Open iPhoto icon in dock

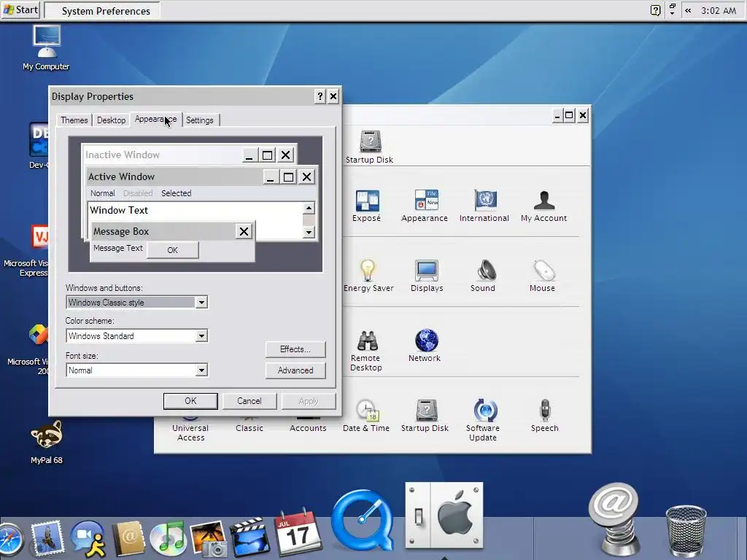(x=209, y=539)
